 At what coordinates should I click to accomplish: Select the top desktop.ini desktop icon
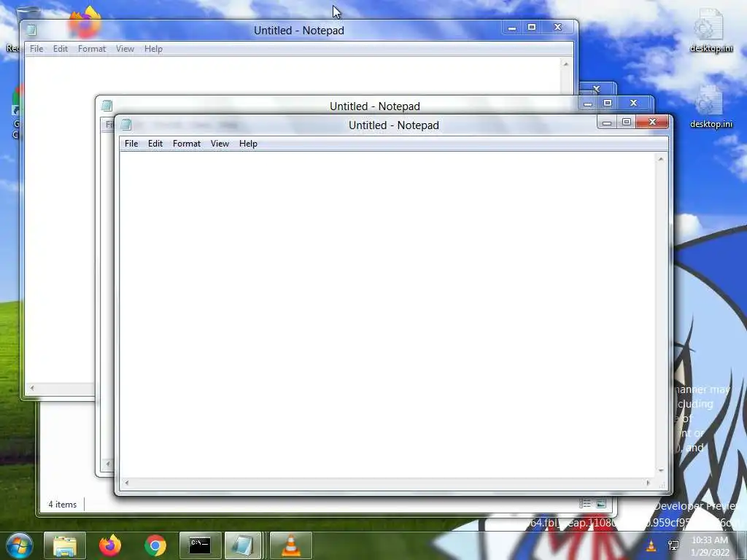(711, 31)
